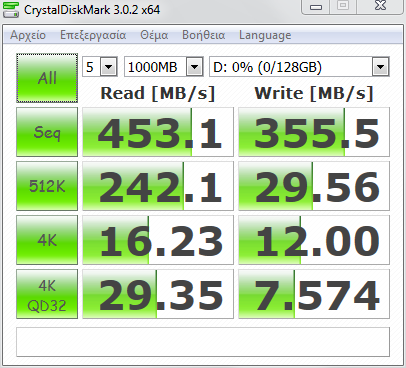The image size is (406, 368).
Task: Click the CrystalDiskMark title bar app icon
Action: click(10, 9)
